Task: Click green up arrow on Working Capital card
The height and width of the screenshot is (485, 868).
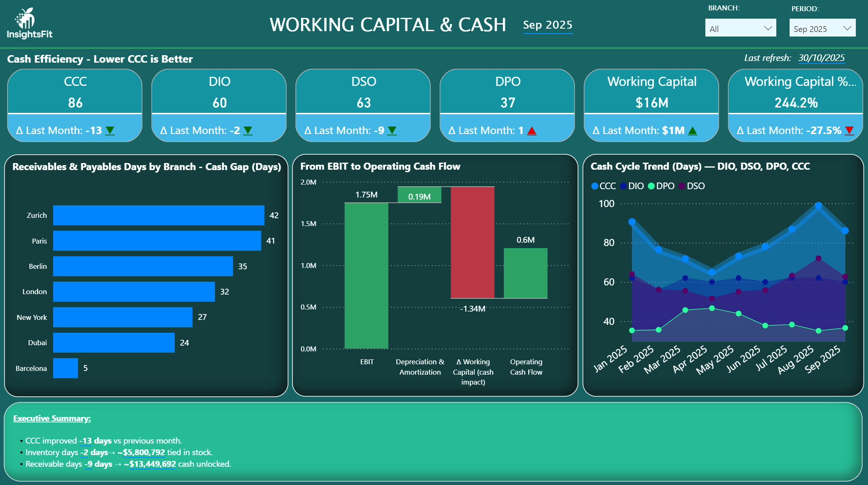Action: 692,131
